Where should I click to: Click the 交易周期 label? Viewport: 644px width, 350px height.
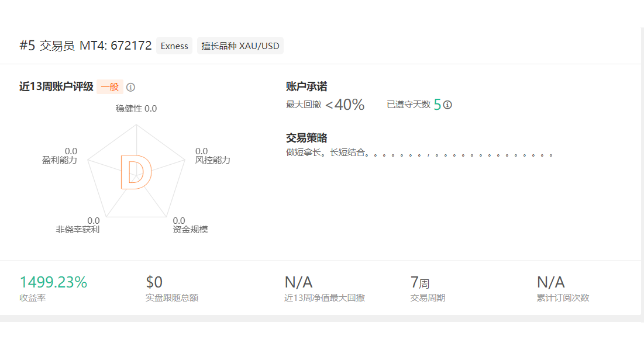pyautogui.click(x=428, y=298)
